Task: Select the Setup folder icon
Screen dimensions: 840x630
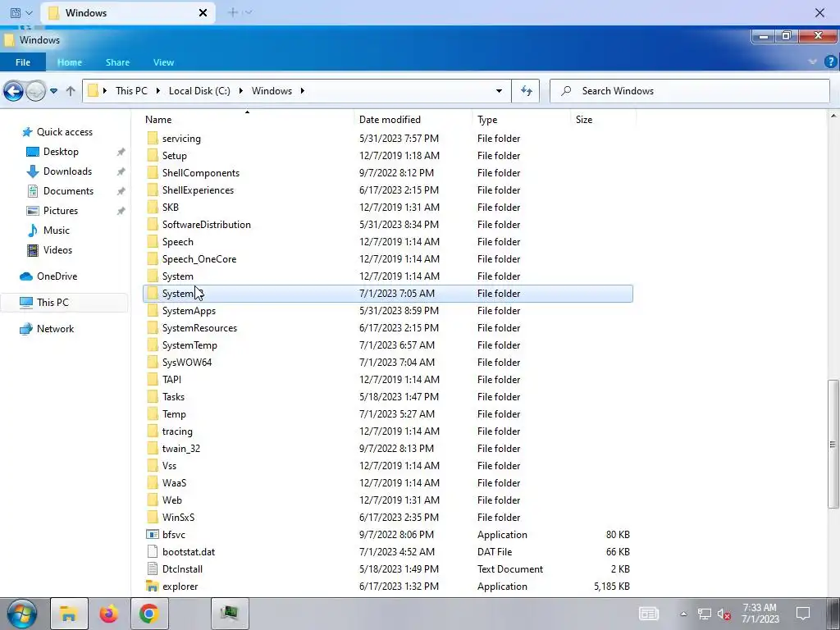Action: click(x=153, y=156)
